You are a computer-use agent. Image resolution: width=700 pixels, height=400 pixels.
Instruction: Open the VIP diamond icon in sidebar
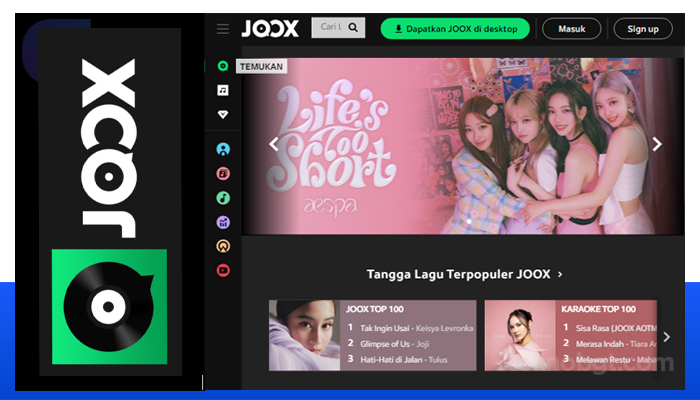[x=223, y=115]
